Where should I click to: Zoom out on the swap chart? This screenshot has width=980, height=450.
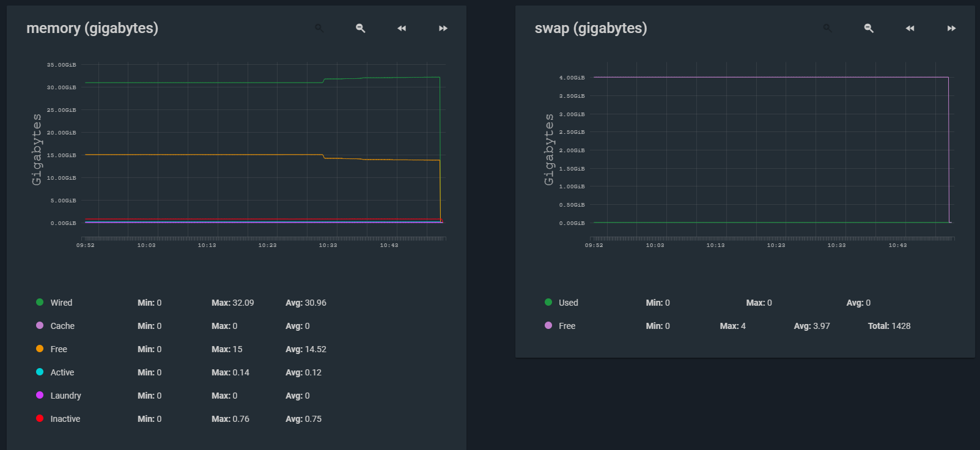pyautogui.click(x=869, y=28)
